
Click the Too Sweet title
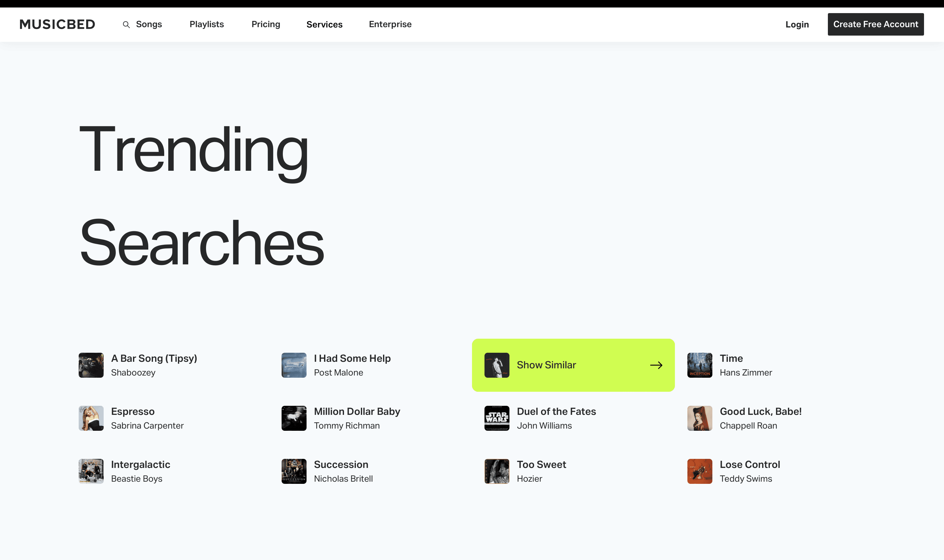click(x=541, y=464)
